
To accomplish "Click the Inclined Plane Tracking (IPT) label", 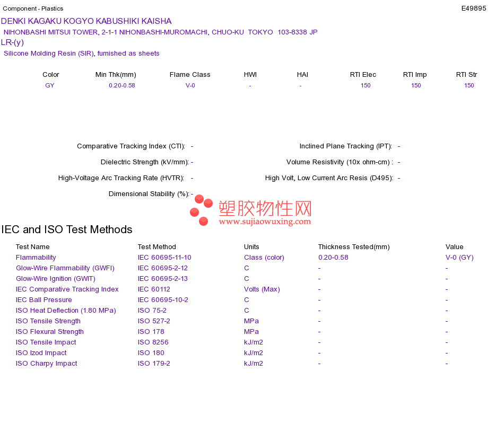I will (345, 146).
